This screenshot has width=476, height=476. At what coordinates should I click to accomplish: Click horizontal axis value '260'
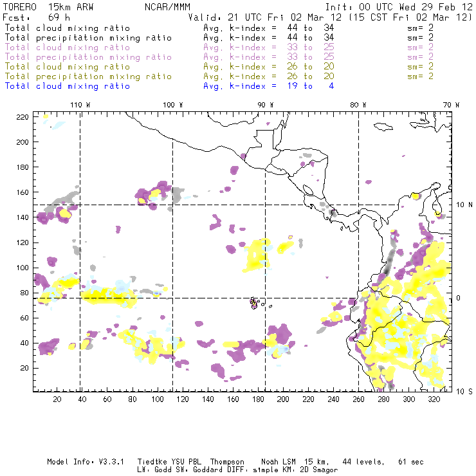pyautogui.click(x=358, y=399)
